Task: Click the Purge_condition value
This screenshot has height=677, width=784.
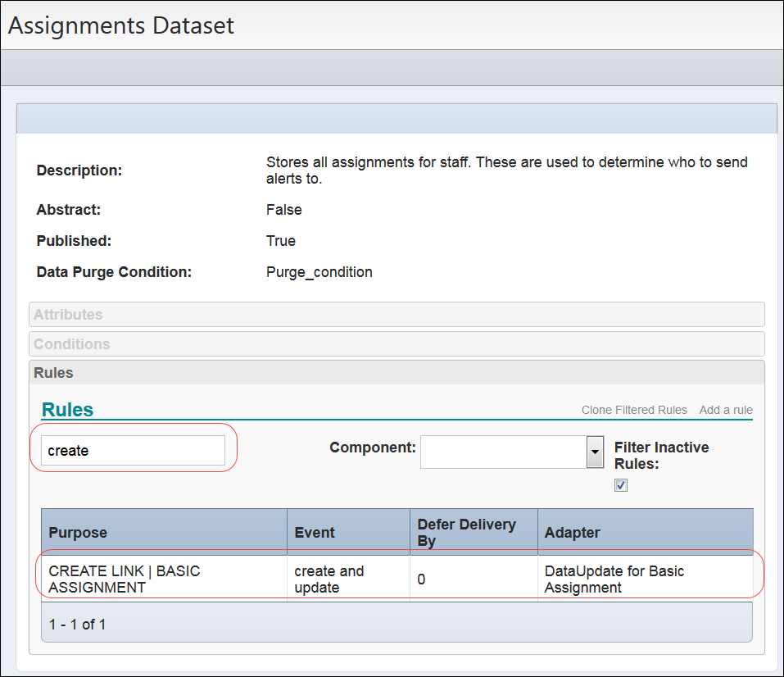Action: pos(319,271)
